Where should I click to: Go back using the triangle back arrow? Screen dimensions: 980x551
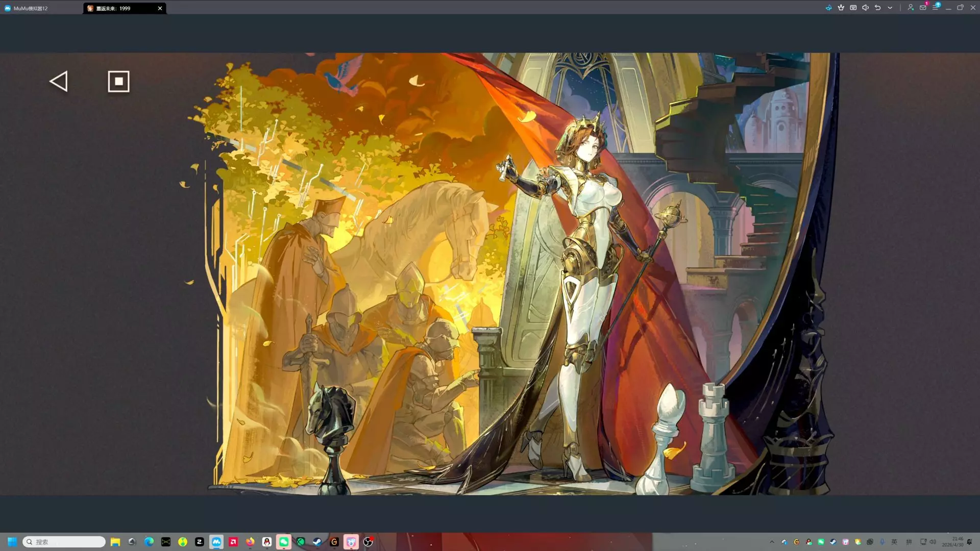click(x=59, y=82)
